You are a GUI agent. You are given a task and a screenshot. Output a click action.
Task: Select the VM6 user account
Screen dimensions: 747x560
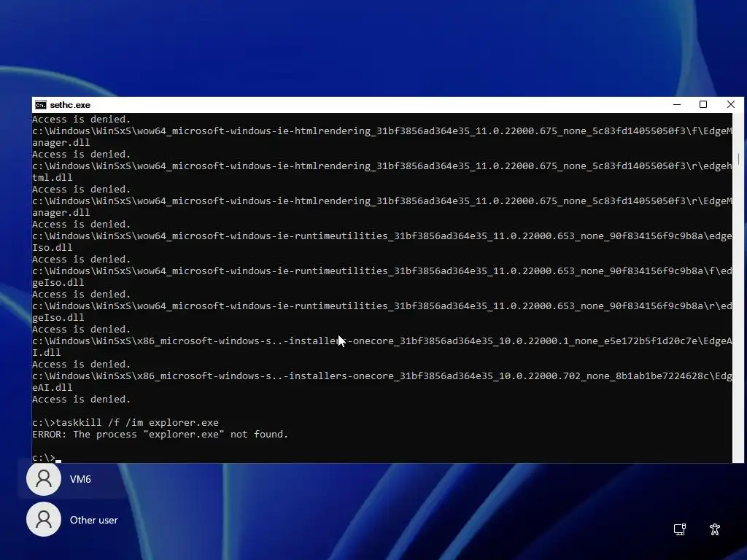(x=73, y=478)
